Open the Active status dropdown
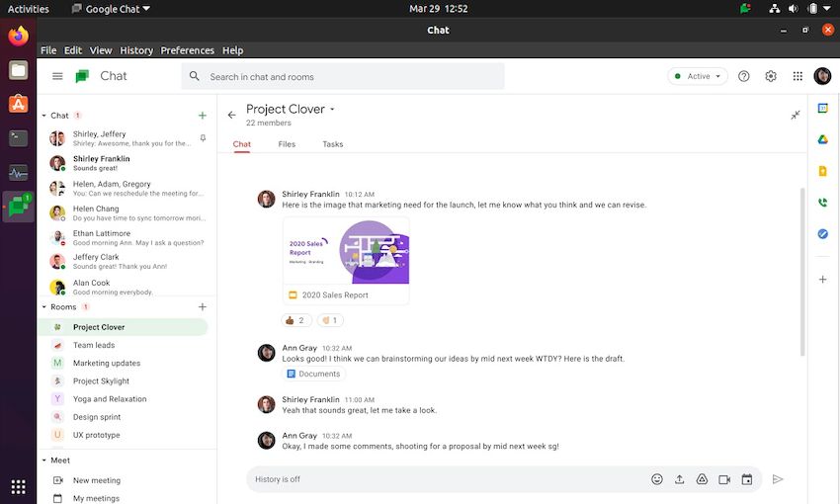This screenshot has height=504, width=840. pyautogui.click(x=698, y=76)
